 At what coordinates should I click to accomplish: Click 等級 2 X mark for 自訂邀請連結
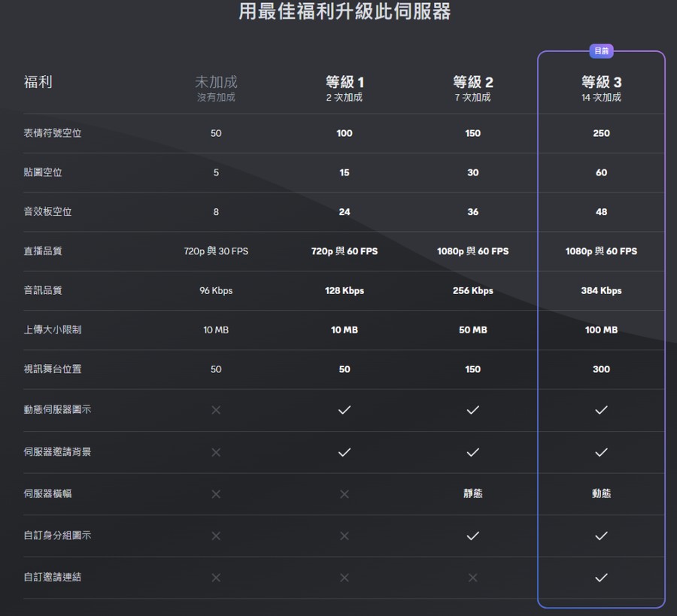[x=473, y=577]
